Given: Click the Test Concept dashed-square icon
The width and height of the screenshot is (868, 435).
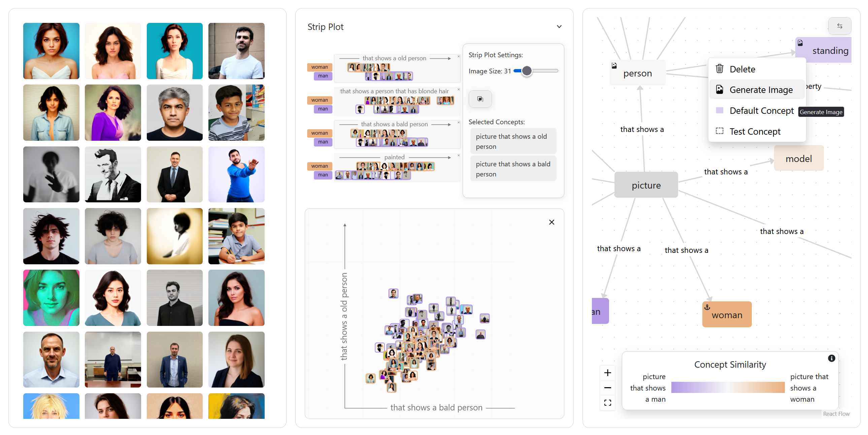Looking at the screenshot, I should point(720,131).
